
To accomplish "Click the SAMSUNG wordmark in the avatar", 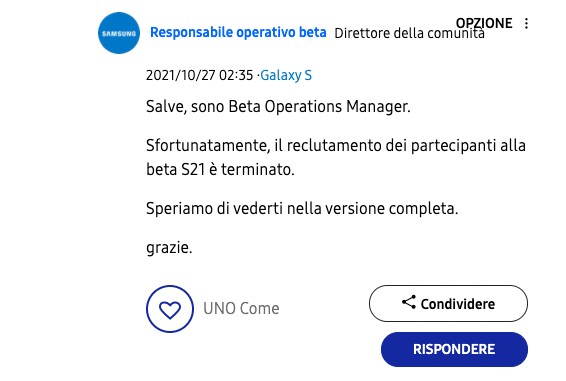I will coord(119,34).
